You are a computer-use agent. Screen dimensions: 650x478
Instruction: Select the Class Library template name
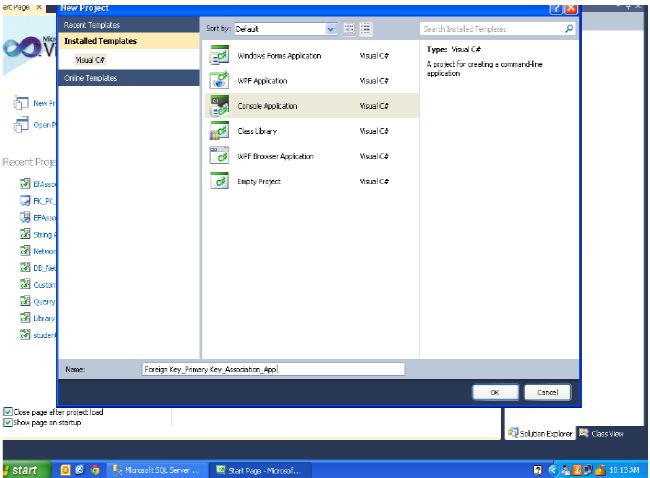[x=257, y=131]
